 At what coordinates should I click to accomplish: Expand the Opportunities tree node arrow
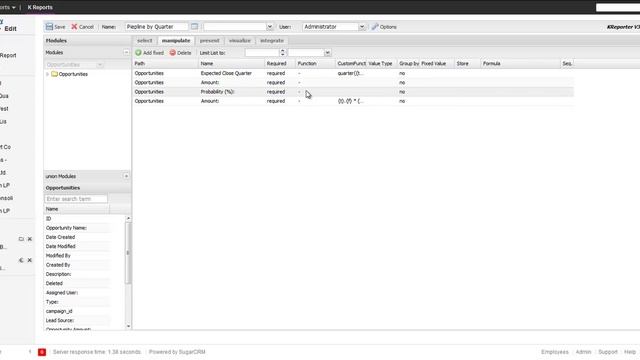tap(47, 74)
